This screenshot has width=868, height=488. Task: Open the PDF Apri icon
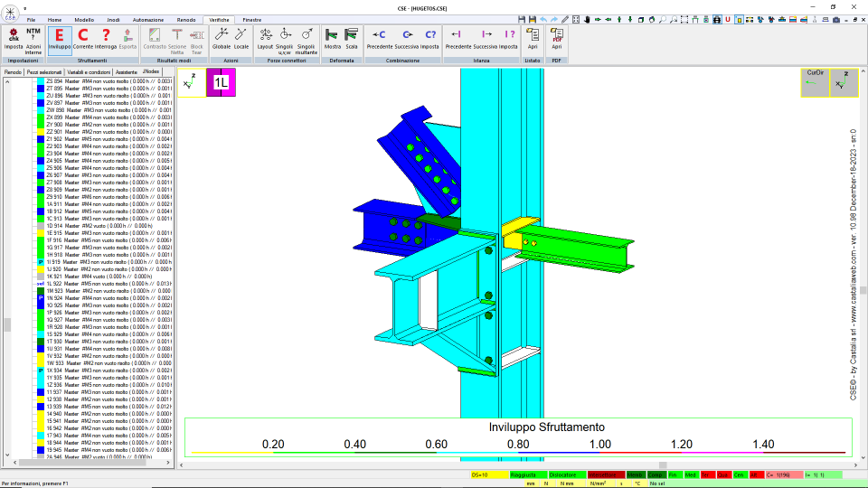pyautogui.click(x=557, y=39)
